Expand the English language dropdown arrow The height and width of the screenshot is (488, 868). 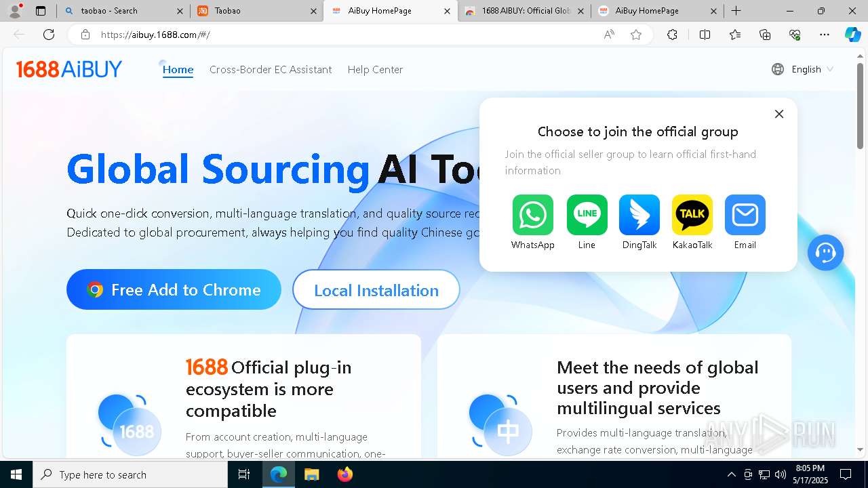(829, 69)
